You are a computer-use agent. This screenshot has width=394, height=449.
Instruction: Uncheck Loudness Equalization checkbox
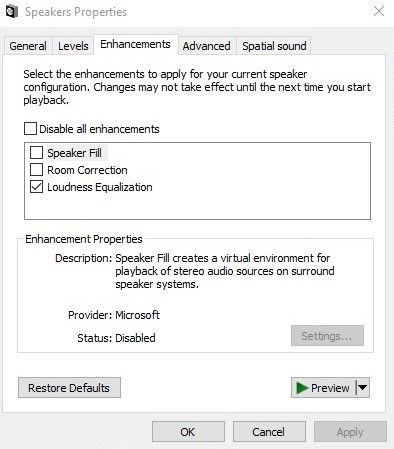click(x=36, y=187)
